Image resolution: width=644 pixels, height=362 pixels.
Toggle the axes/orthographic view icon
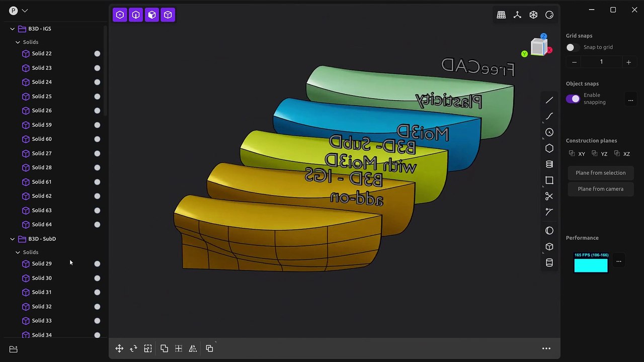pyautogui.click(x=517, y=15)
